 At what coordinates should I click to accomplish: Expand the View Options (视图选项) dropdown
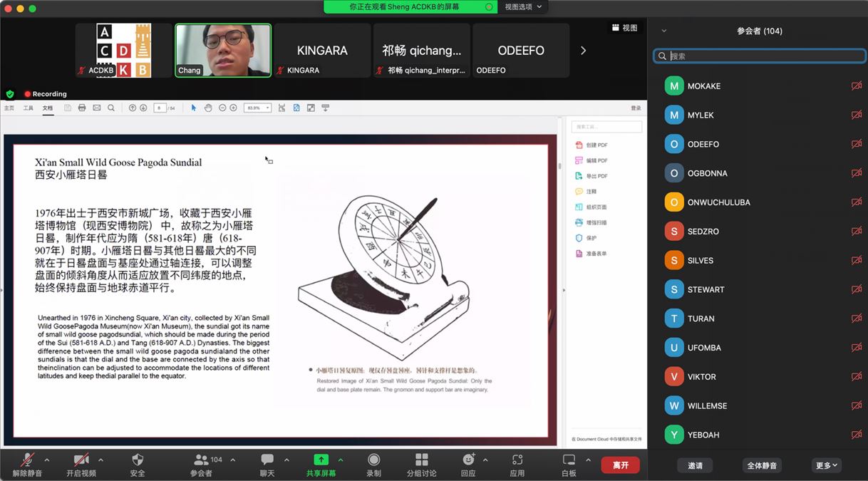coord(524,7)
